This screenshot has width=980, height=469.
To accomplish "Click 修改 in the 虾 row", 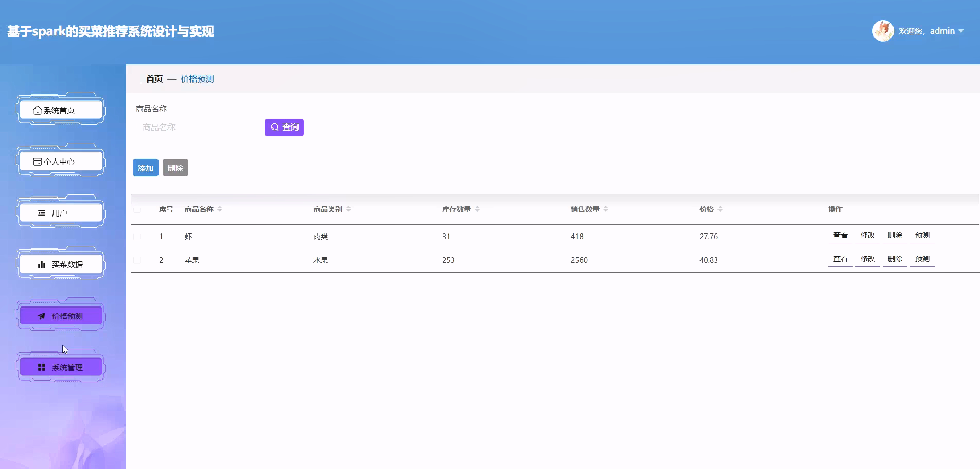I will point(868,236).
